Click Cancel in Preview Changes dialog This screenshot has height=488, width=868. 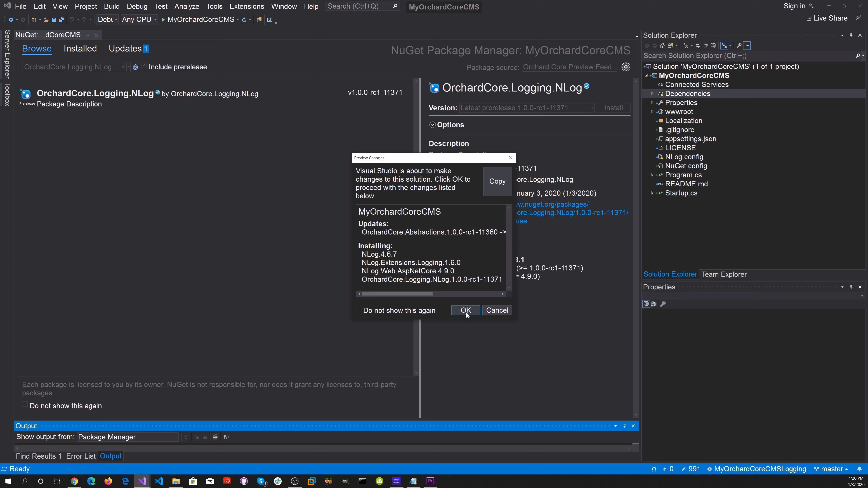497,310
